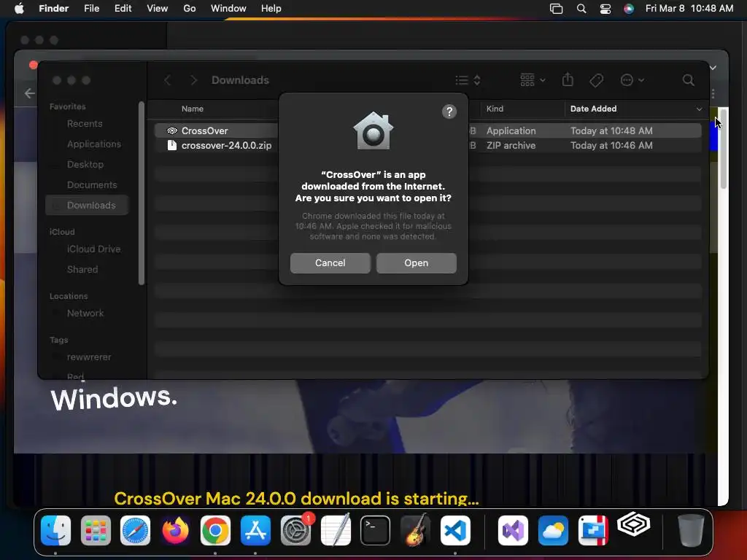Open the View menu
747x560 pixels.
click(x=158, y=9)
